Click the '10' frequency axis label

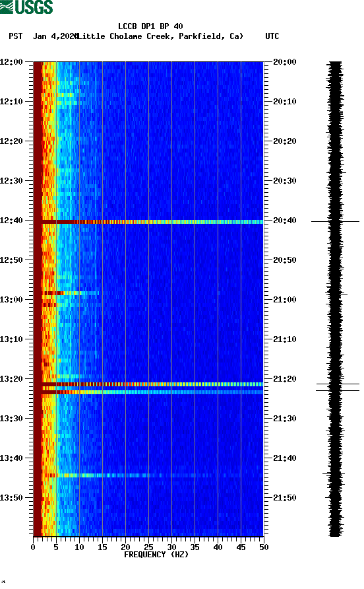[x=79, y=547]
